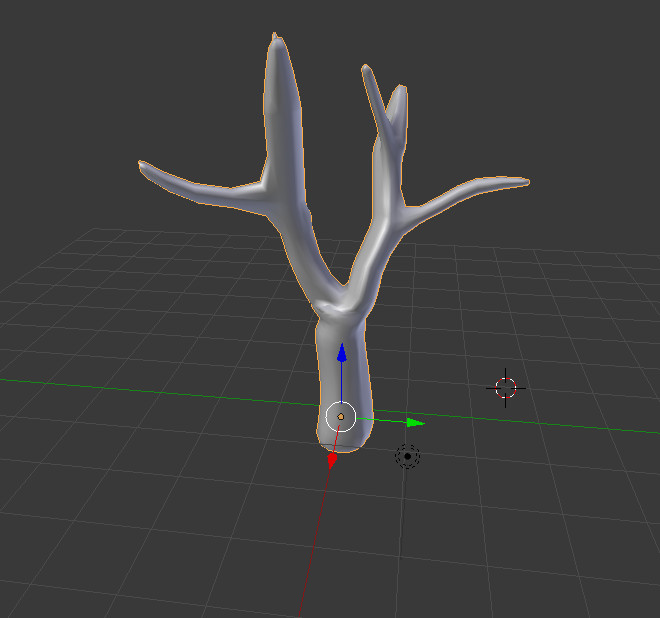This screenshot has width=660, height=618.
Task: Click the red-white 3D cursor crosshair
Action: click(506, 387)
